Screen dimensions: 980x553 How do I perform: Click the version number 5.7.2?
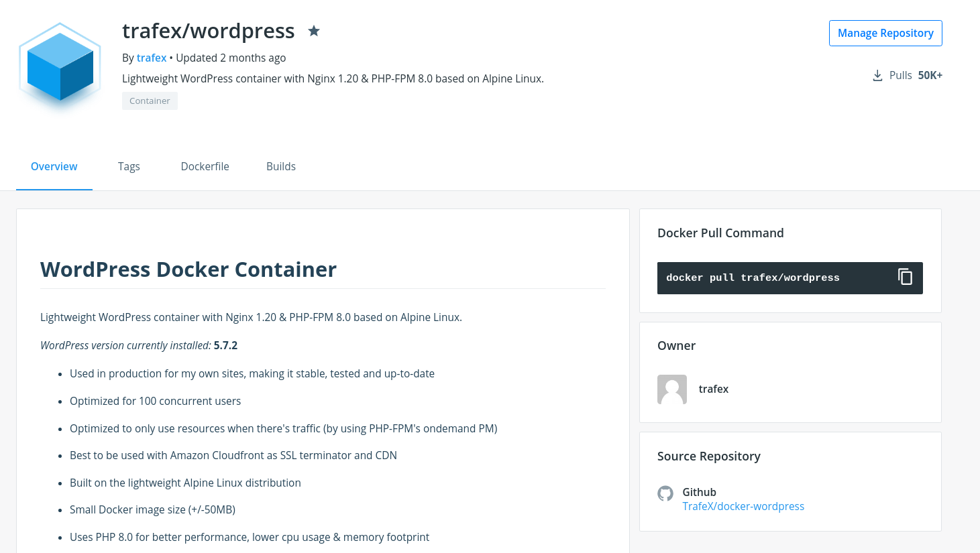226,345
